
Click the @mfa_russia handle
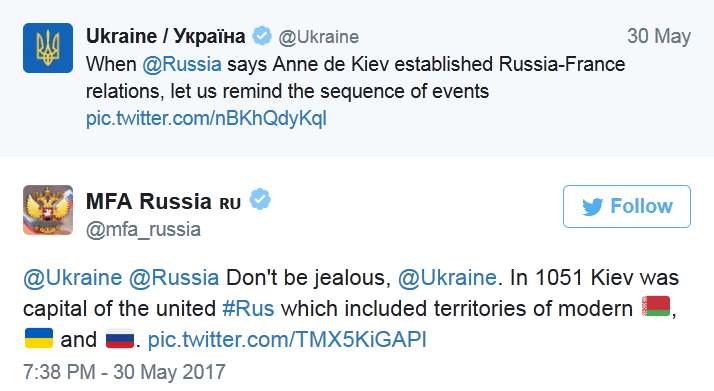[x=143, y=229]
